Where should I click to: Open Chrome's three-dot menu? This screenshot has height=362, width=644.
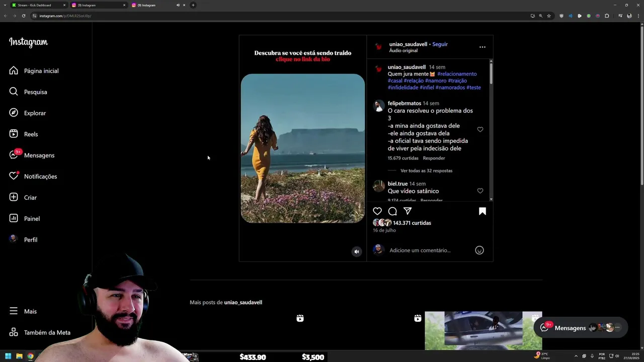[638, 16]
